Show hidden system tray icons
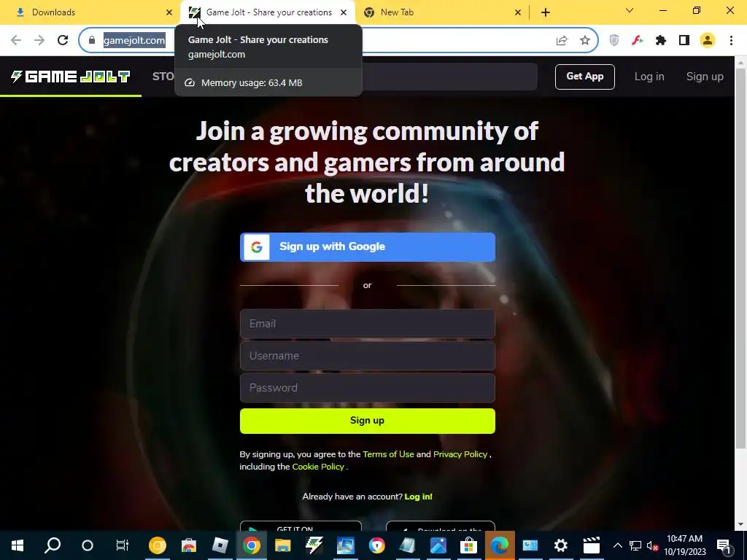This screenshot has width=747, height=560. pyautogui.click(x=617, y=545)
